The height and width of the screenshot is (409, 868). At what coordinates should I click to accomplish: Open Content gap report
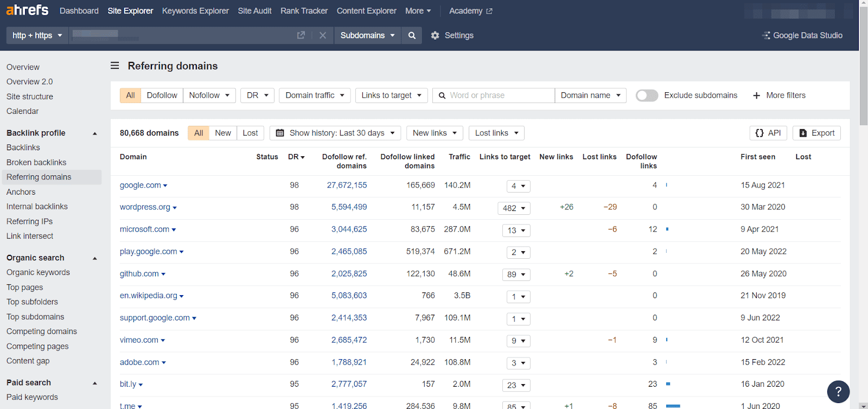coord(28,361)
